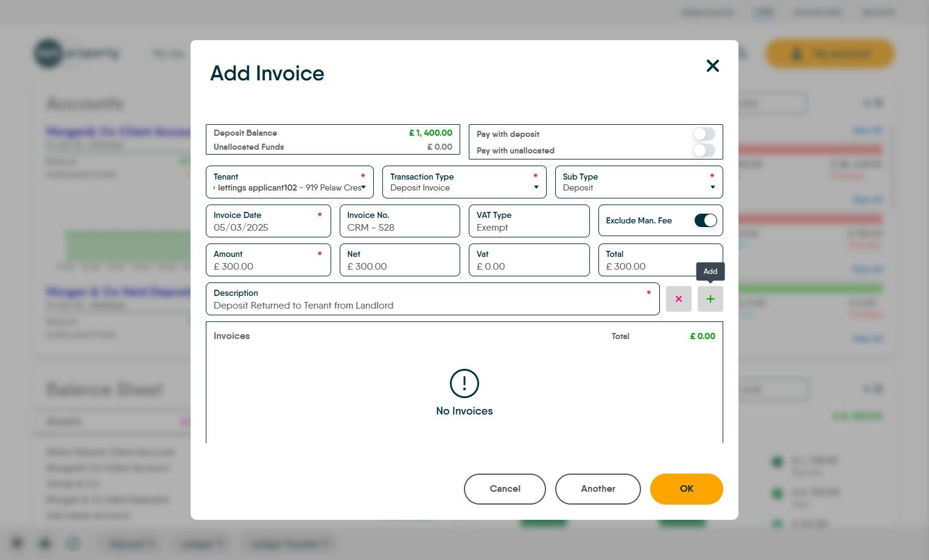Confirm with the OK button

pos(687,489)
